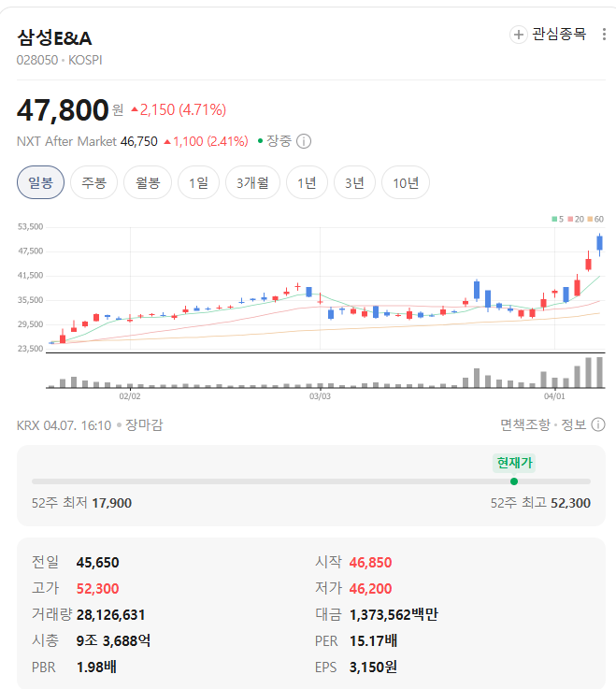The height and width of the screenshot is (689, 616).
Task: Click the KRX 04.07. 16:10 timestamp
Action: pos(64,425)
